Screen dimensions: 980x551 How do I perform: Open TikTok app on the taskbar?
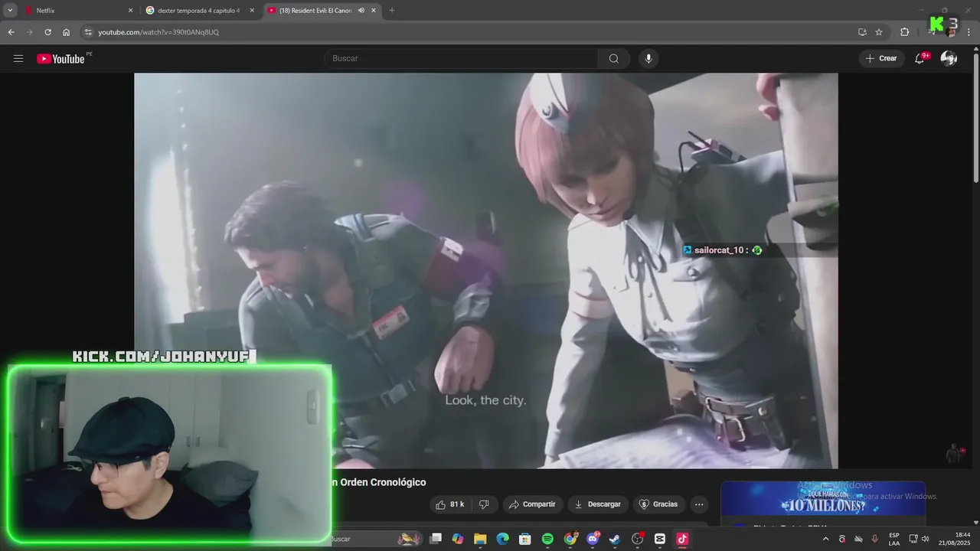coord(682,539)
